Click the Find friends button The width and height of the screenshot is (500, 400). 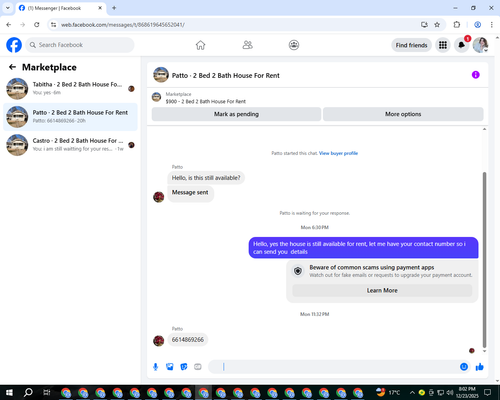(x=411, y=45)
